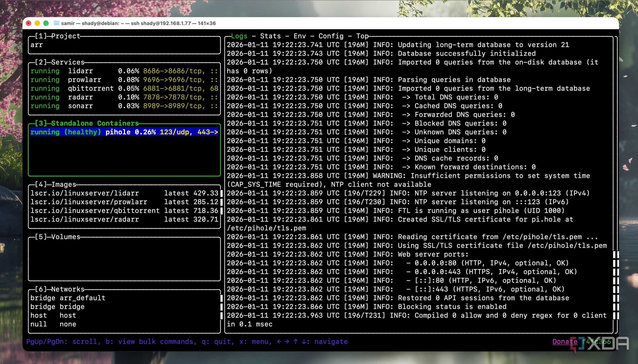This screenshot has height=364, width=638.
Task: Click the 'b: view bulk commands' hint
Action: pos(151,342)
